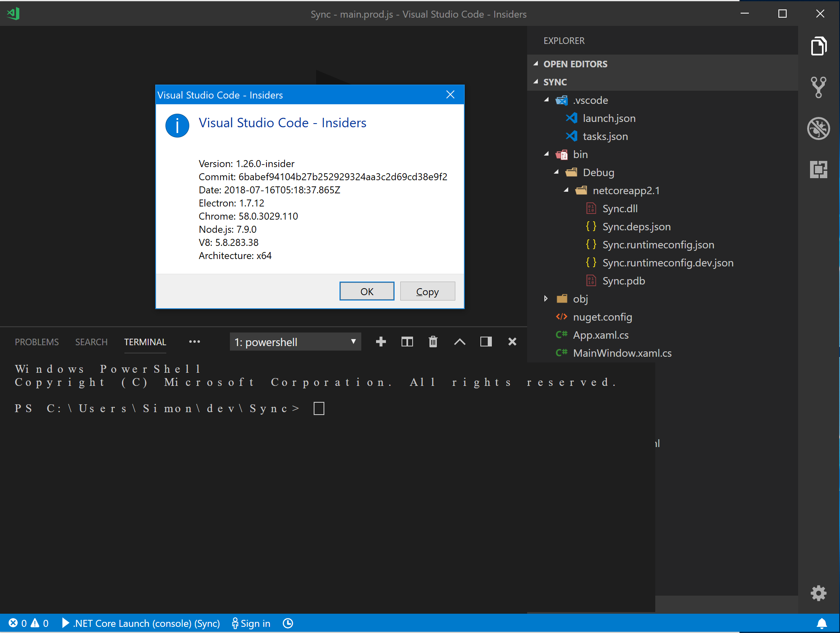Split the terminal

(407, 341)
